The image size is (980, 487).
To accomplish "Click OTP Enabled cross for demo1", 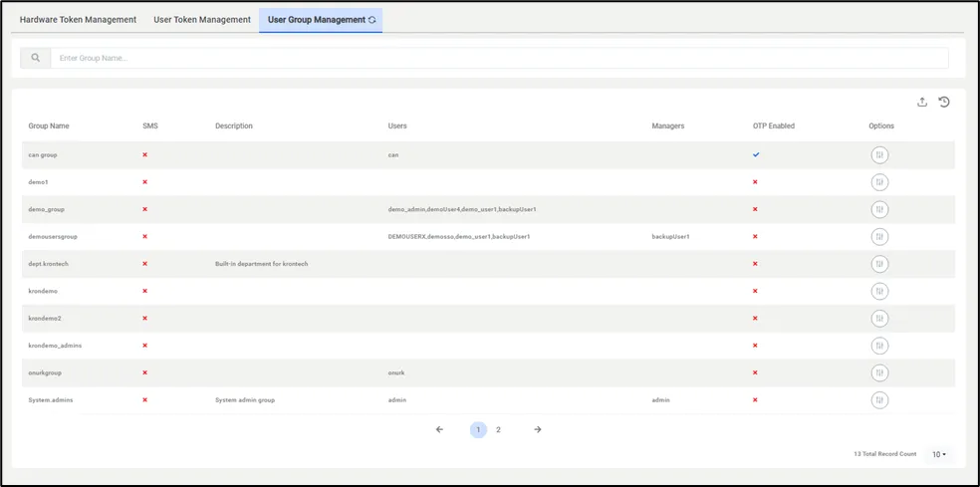I will coord(755,182).
